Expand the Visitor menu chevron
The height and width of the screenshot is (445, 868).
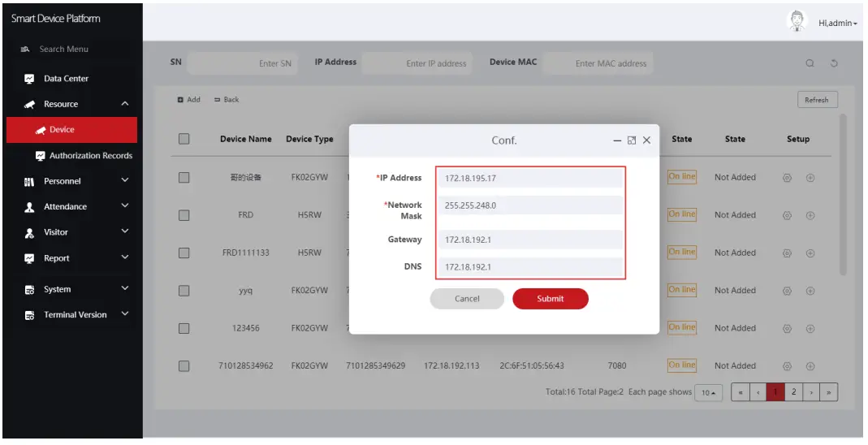pos(125,231)
